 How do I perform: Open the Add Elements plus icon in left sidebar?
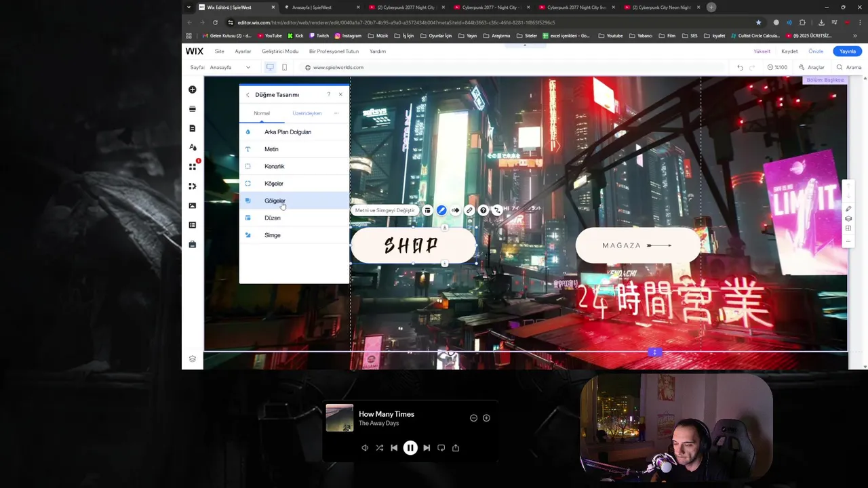(193, 89)
